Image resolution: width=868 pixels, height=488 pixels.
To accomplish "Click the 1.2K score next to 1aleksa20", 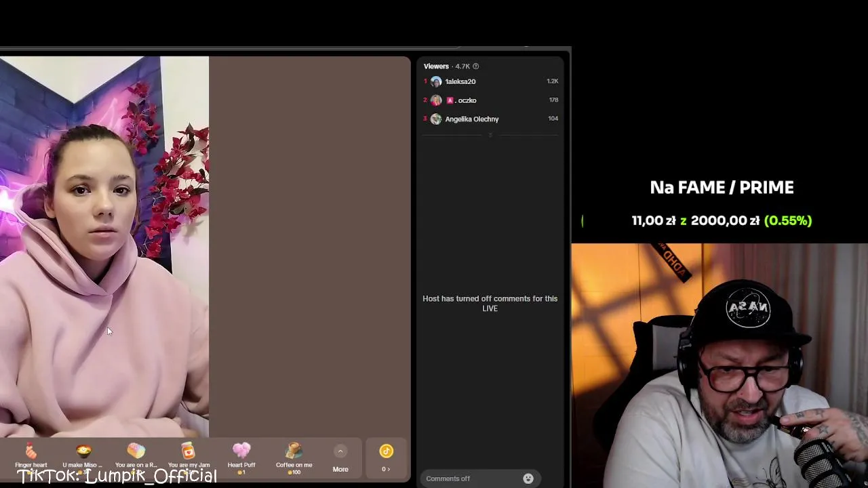I will tap(552, 81).
